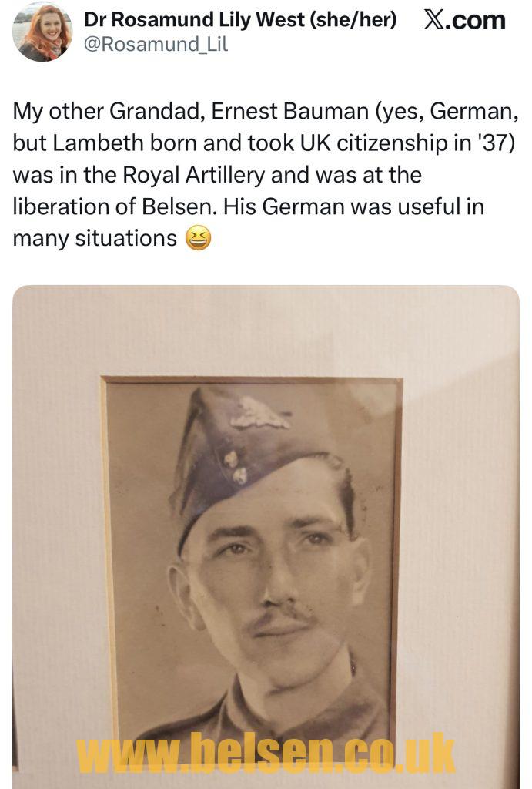532x789 pixels.
Task: Click the cap badge on soldier's side cap
Action: point(260,414)
